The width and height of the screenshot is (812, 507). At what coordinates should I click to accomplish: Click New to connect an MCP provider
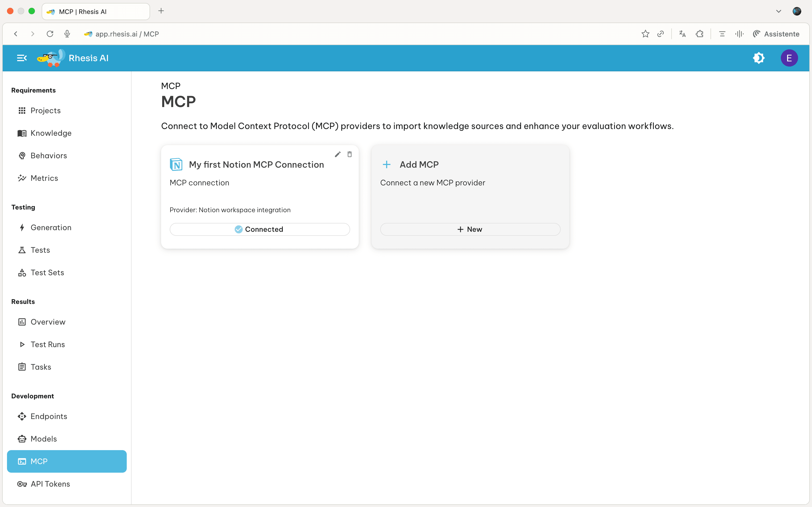click(469, 229)
